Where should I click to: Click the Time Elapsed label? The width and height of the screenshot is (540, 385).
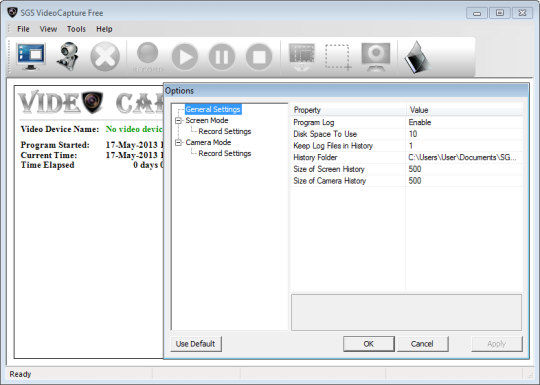coord(47,165)
